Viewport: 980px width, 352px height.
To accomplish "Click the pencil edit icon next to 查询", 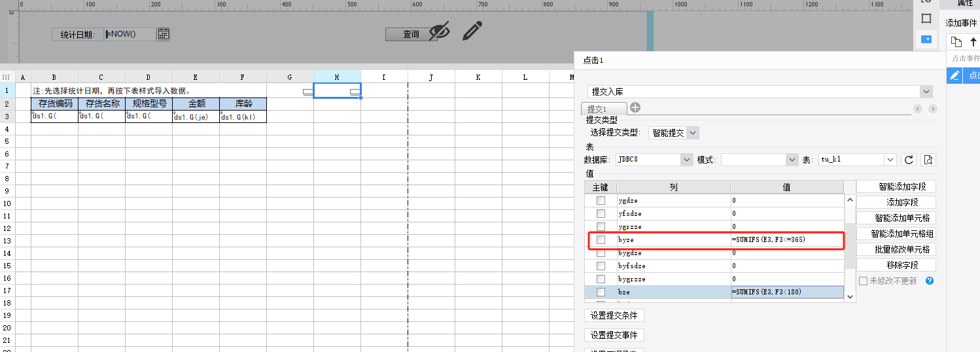I will point(472,31).
